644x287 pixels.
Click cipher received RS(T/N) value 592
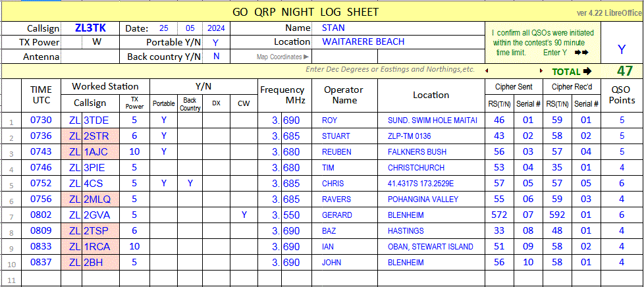tap(557, 215)
